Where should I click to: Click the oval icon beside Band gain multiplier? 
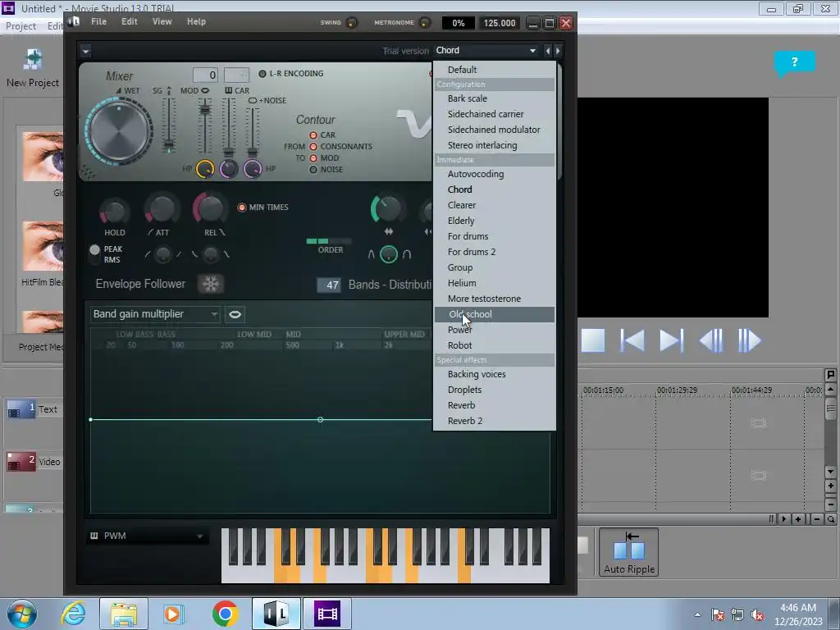click(x=235, y=314)
